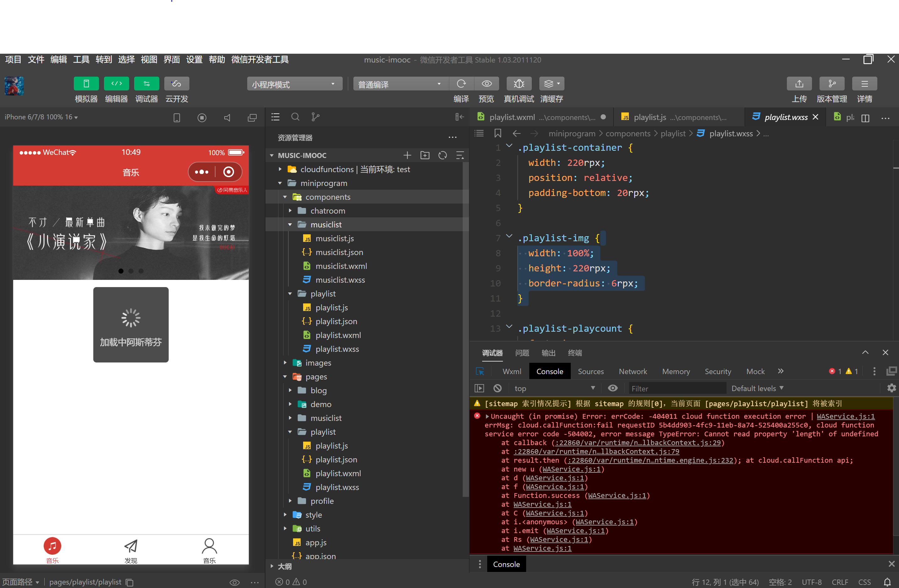Switch to the output tab
Image resolution: width=899 pixels, height=588 pixels.
(x=548, y=353)
